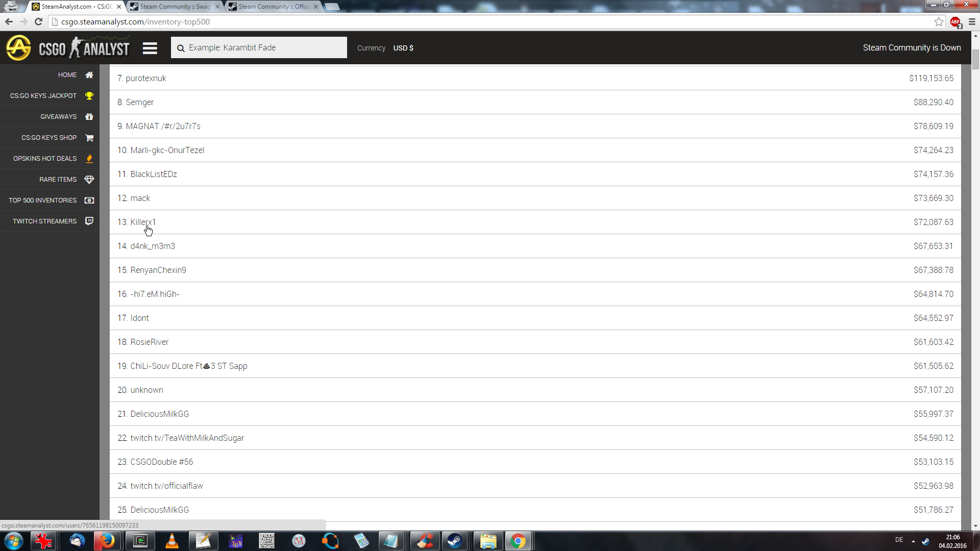Image resolution: width=980 pixels, height=551 pixels.
Task: Click the trophy icon for CS:GO Keys Jackpot
Action: point(89,96)
